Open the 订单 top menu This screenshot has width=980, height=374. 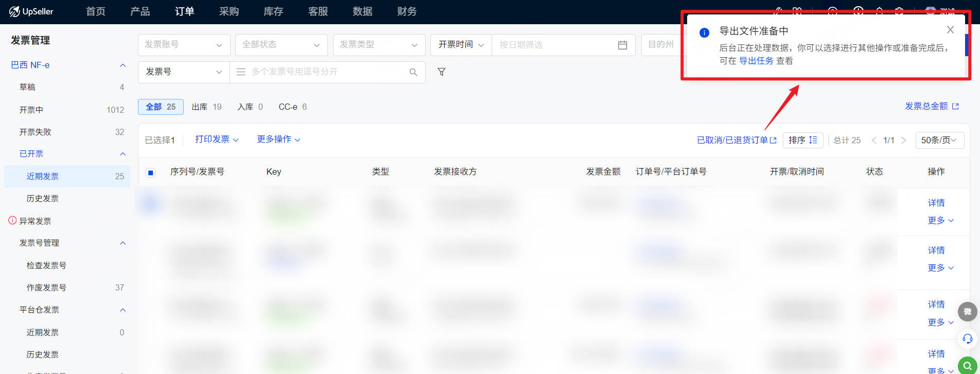click(x=184, y=11)
